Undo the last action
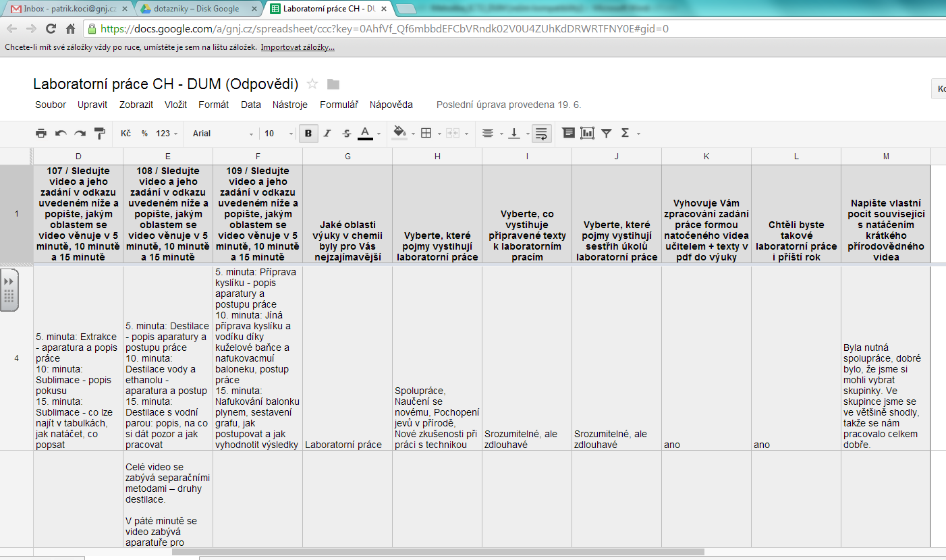Screen dimensions: 946x560 point(61,134)
